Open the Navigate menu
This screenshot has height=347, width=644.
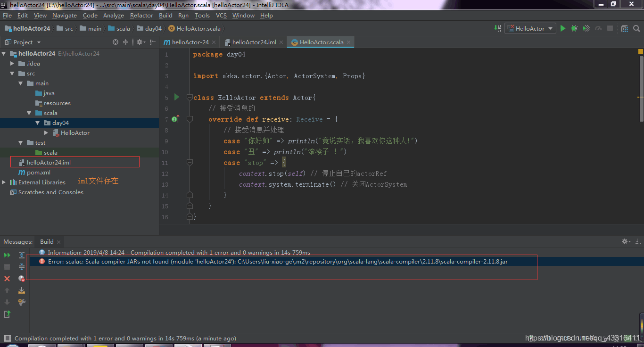[x=64, y=16]
